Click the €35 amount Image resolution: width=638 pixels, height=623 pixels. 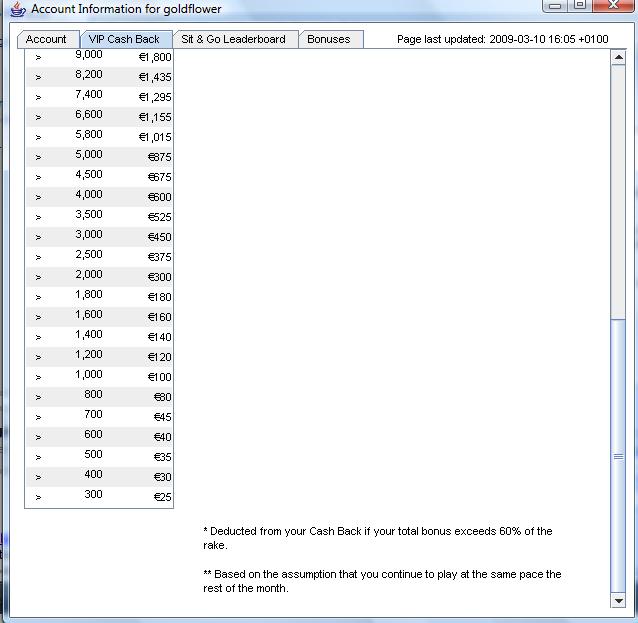click(162, 457)
